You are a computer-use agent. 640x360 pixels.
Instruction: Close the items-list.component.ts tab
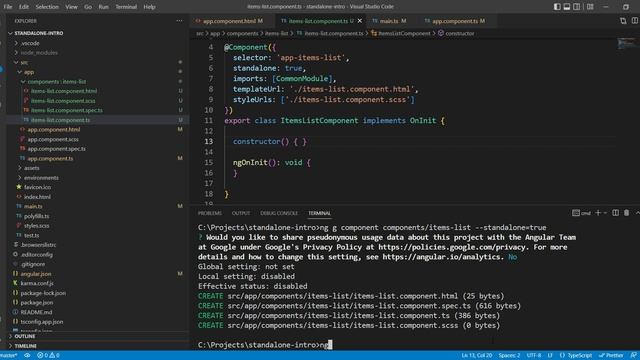[360, 21]
